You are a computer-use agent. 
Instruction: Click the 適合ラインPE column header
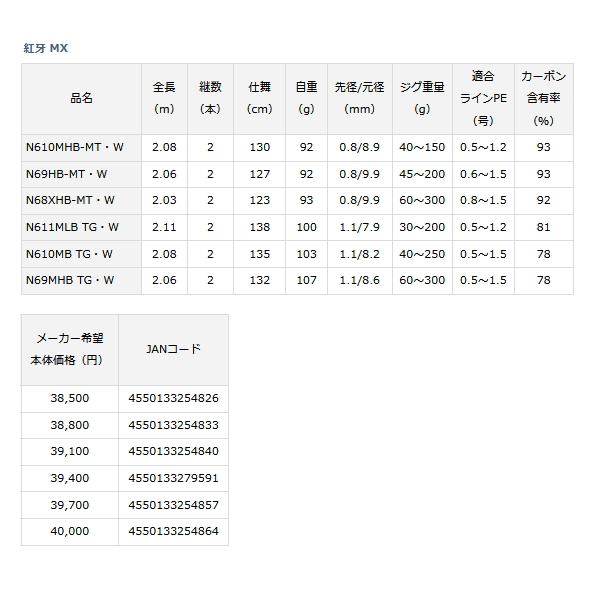[x=483, y=99]
